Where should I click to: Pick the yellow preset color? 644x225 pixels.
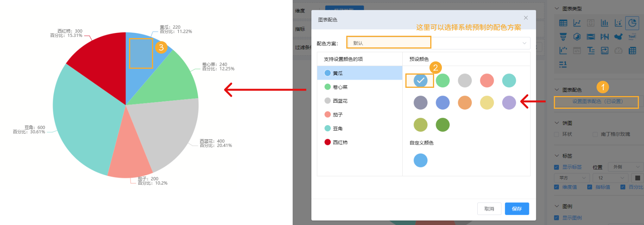(x=487, y=103)
